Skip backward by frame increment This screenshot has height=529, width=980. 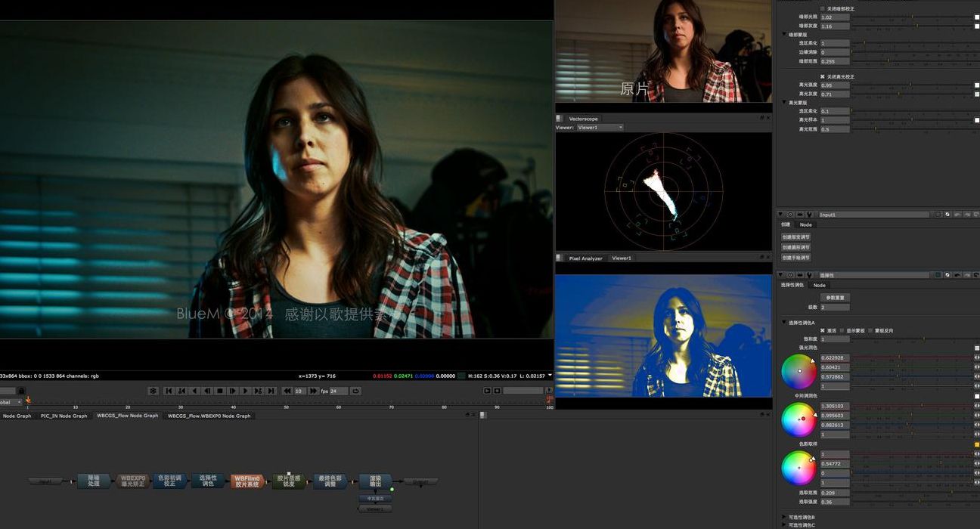287,391
